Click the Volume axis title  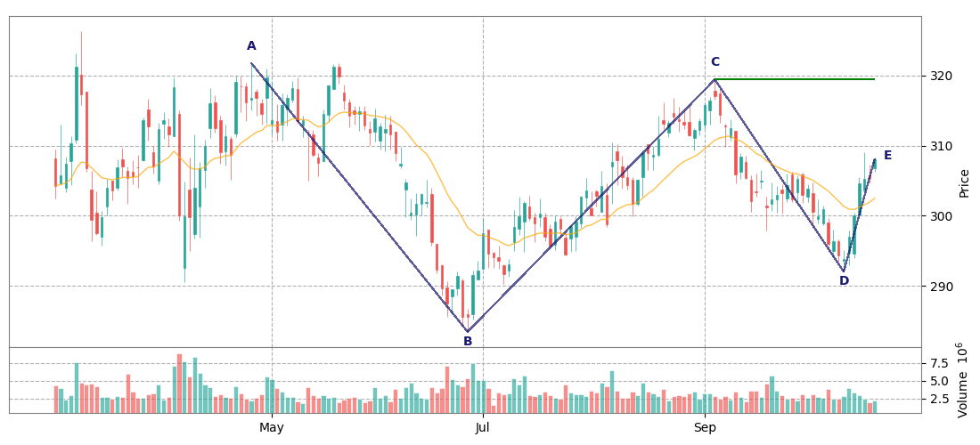coord(962,380)
